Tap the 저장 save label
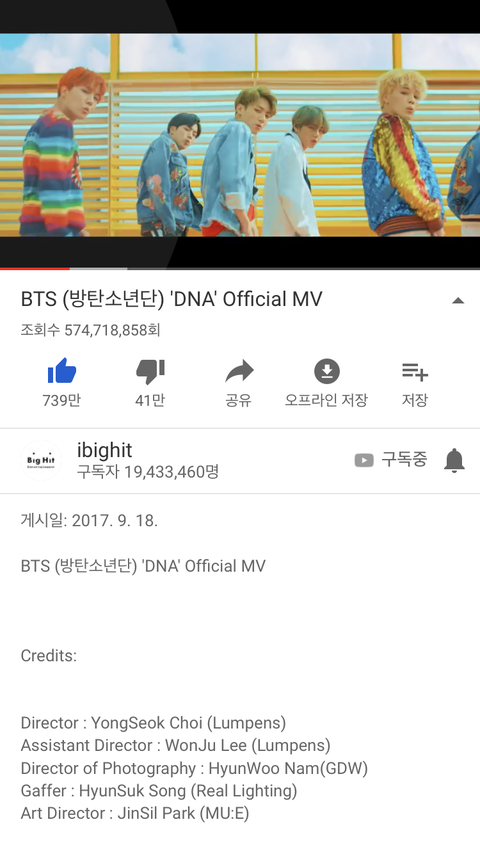Viewport: 480px width, 854px height. point(415,400)
